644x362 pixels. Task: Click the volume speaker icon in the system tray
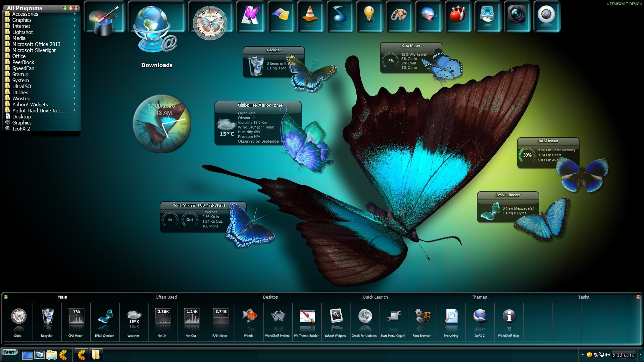pyautogui.click(x=607, y=355)
